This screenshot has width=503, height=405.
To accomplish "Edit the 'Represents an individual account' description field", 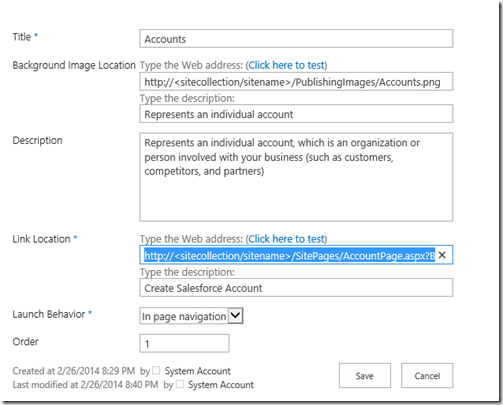I will 296,114.
